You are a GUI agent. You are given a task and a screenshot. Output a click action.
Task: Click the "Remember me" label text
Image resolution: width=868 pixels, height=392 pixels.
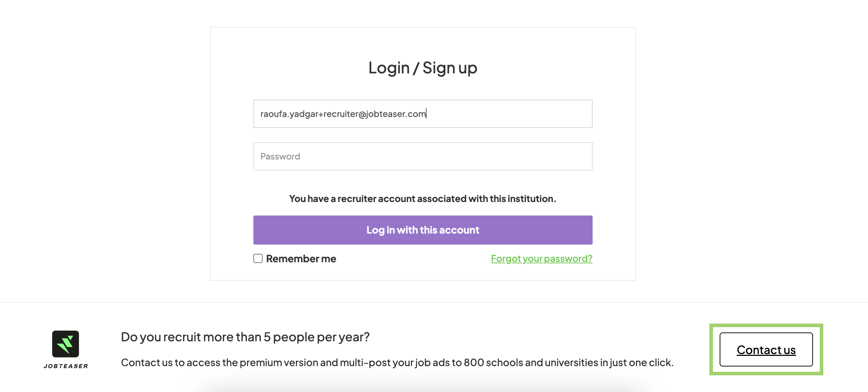point(301,259)
